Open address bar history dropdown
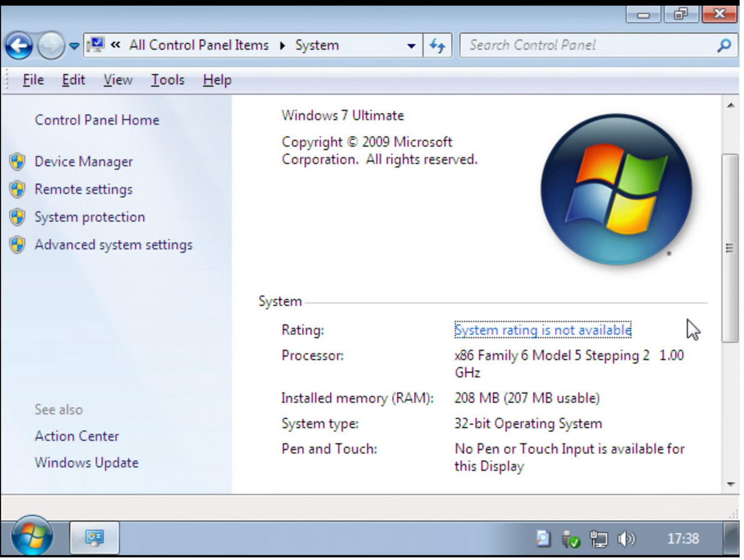 coord(411,46)
